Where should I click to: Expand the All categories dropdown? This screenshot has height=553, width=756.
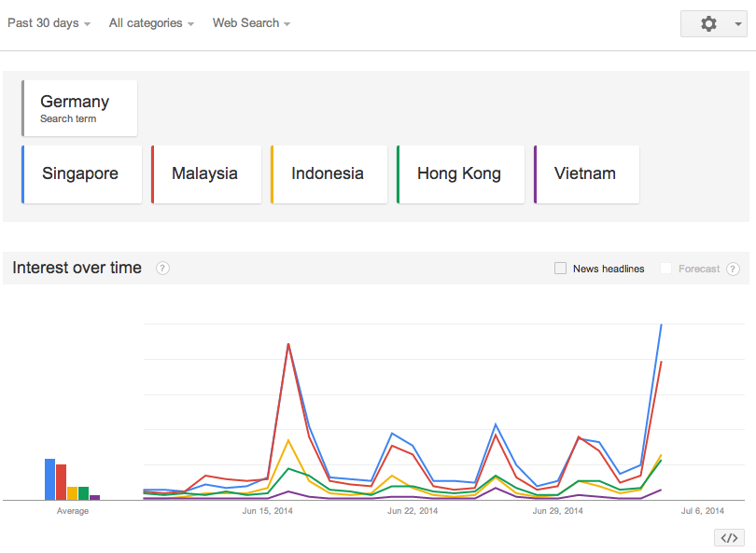151,23
